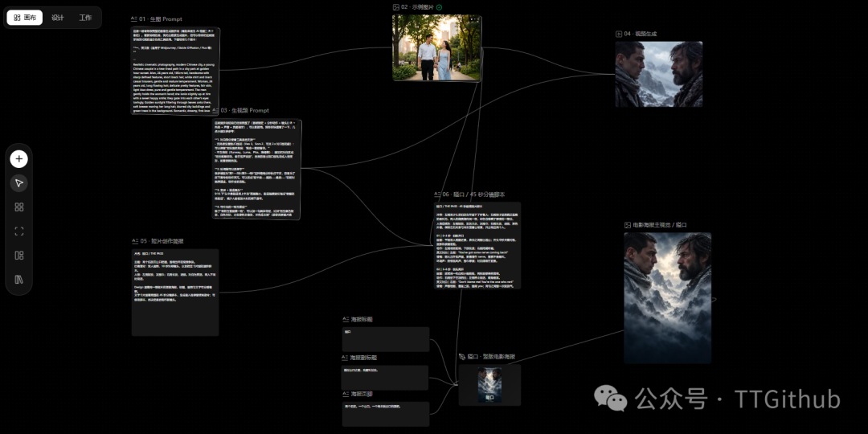Screen dimensions: 868x434
Task: Click the 06 storyboard script text card
Action: click(477, 245)
